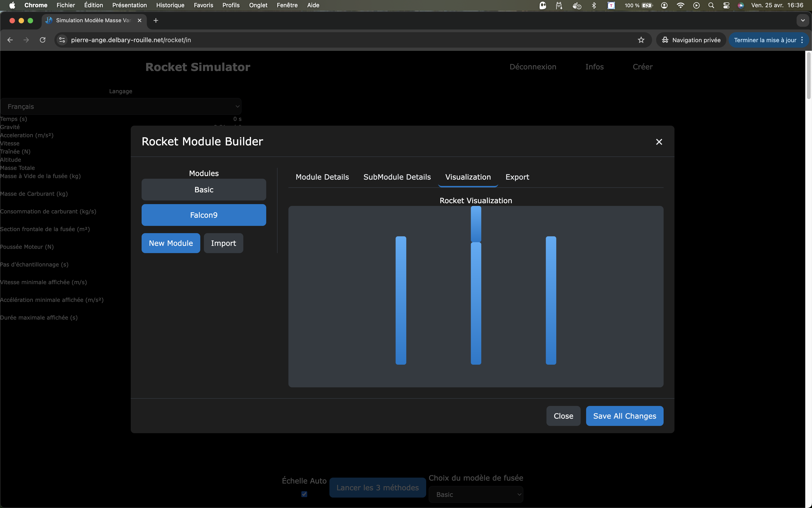Open Chrome three-dot menu

pyautogui.click(x=802, y=40)
